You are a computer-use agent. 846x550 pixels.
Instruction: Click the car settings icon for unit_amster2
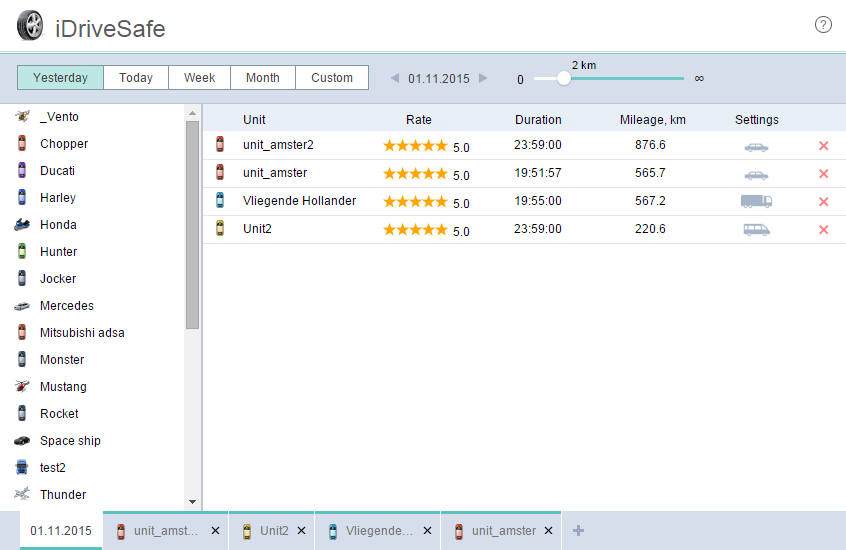tap(756, 146)
